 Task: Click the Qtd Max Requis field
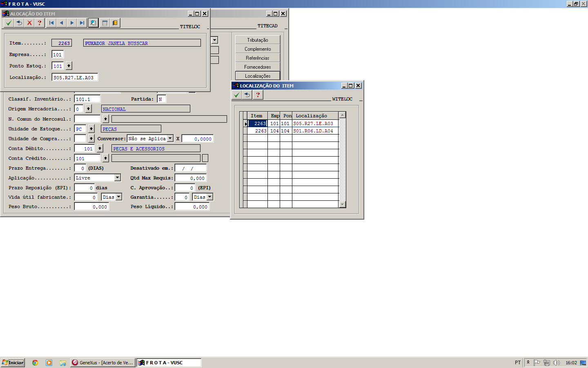(x=191, y=178)
